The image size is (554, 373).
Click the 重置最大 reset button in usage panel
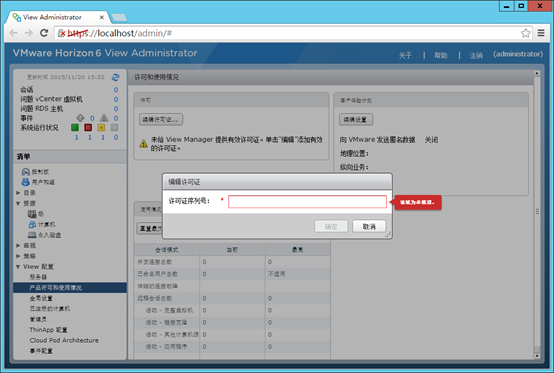[150, 229]
